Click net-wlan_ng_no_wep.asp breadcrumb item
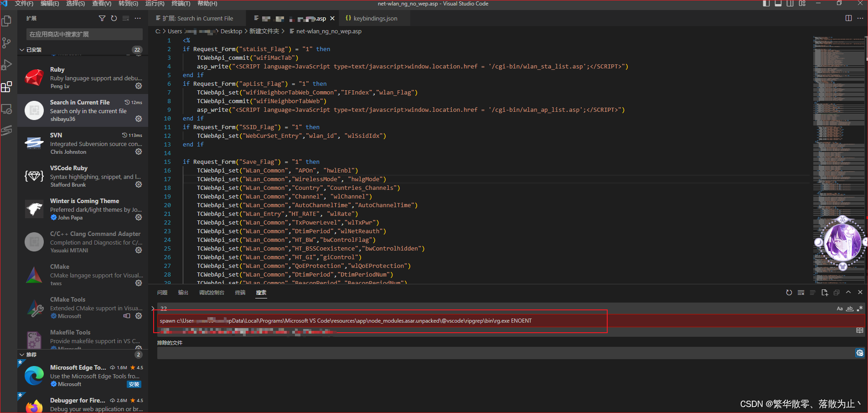The height and width of the screenshot is (413, 868). (x=329, y=31)
